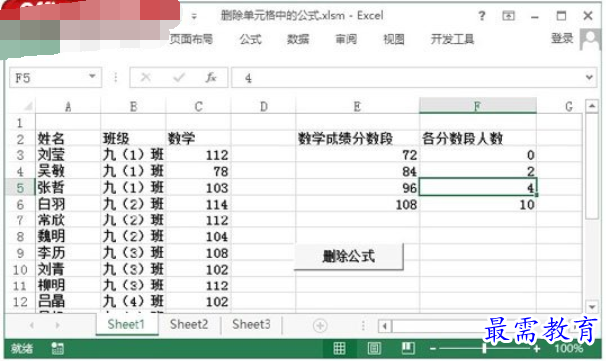Click the user account avatar icon
This screenshot has height=361, width=606.
[x=590, y=39]
